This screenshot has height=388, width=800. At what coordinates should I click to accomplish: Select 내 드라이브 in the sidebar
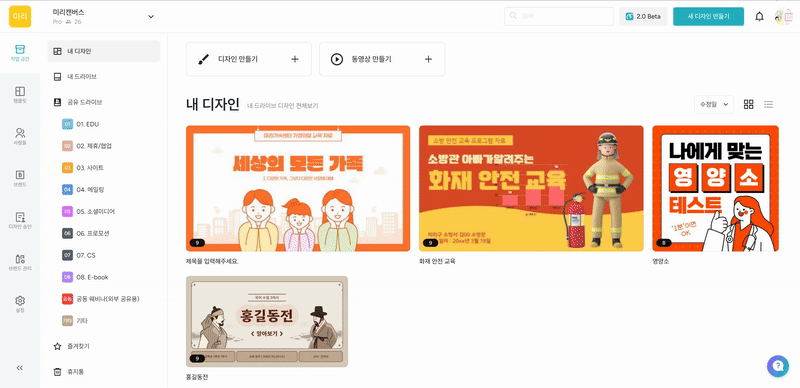[104, 77]
